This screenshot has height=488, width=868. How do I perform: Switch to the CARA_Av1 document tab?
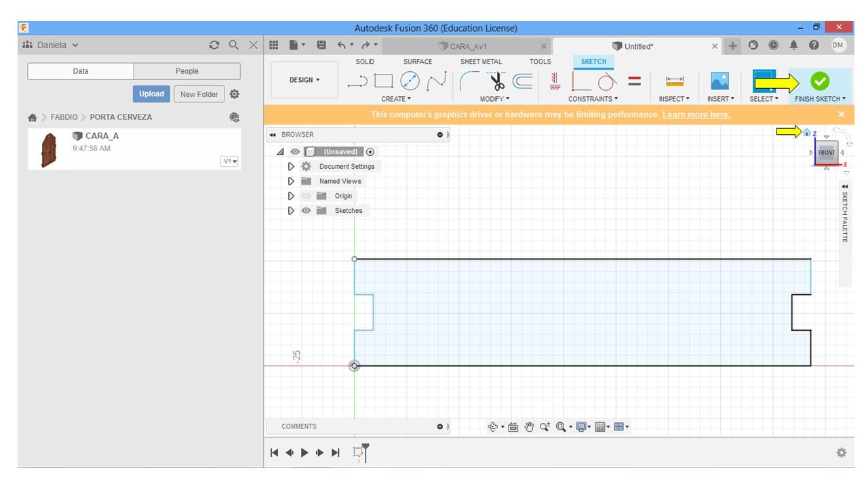point(468,46)
